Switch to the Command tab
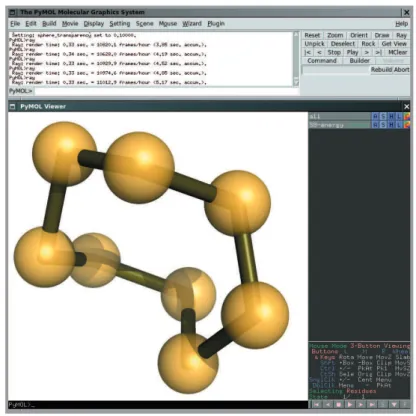 click(x=322, y=61)
